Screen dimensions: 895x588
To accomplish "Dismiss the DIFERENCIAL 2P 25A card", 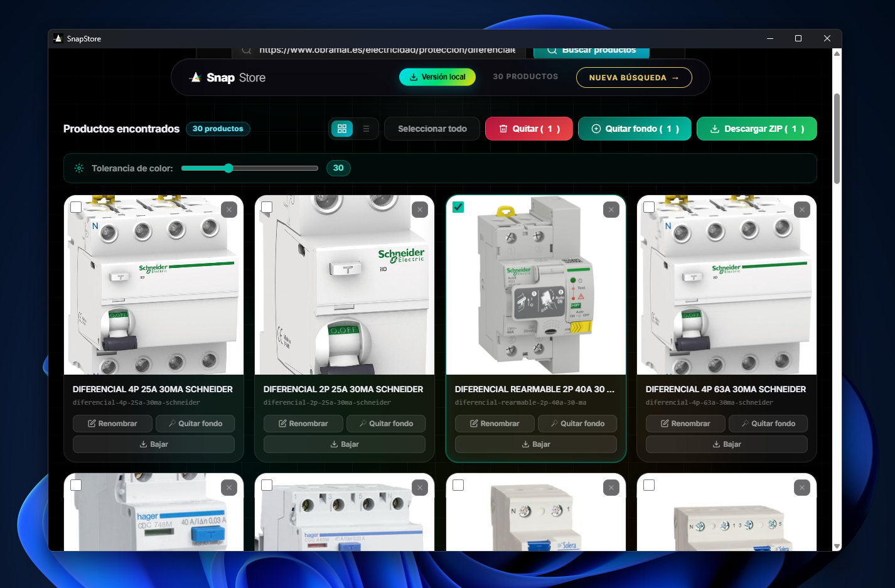I will tap(420, 210).
